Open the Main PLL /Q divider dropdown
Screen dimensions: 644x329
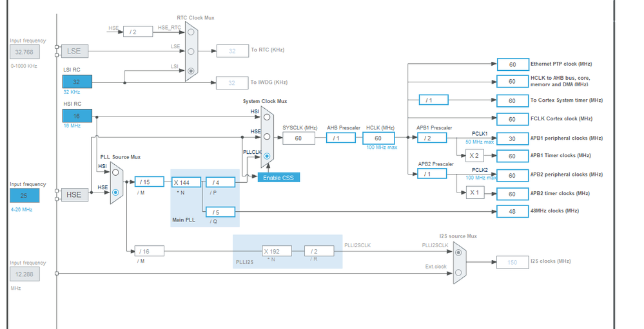(x=220, y=212)
